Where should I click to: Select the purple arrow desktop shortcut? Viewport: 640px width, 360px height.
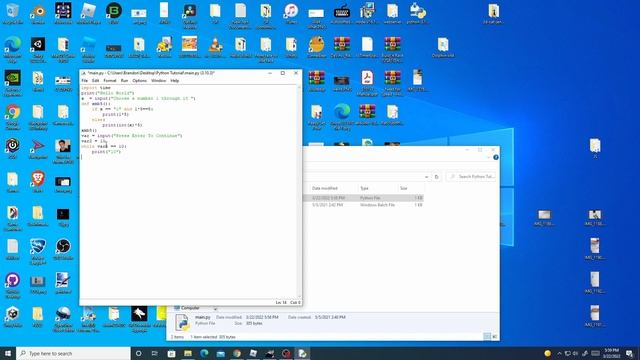[x=38, y=148]
